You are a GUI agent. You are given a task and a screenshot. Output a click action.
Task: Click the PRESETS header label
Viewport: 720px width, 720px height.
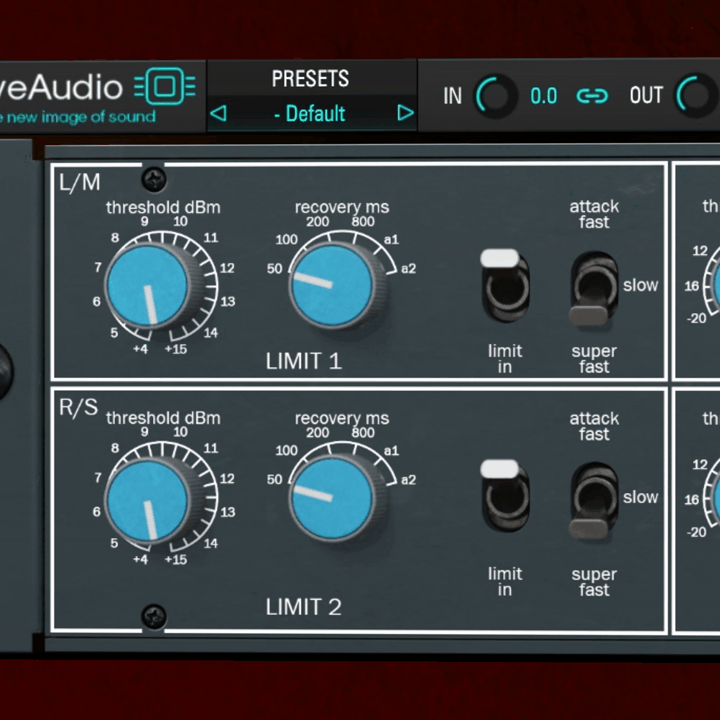click(x=310, y=79)
